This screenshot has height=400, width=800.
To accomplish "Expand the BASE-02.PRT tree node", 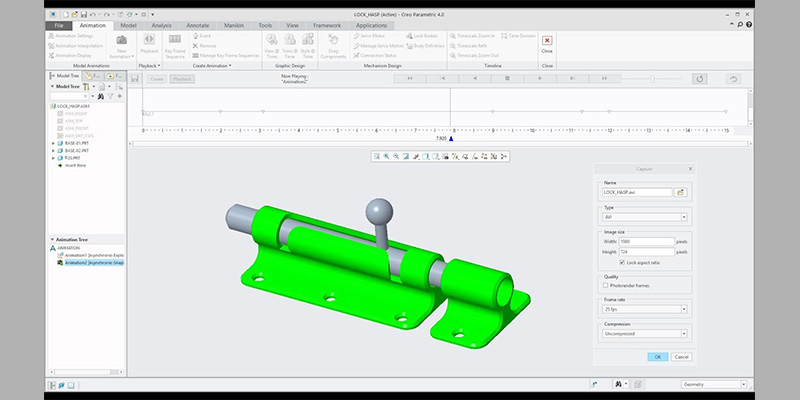I will 53,151.
